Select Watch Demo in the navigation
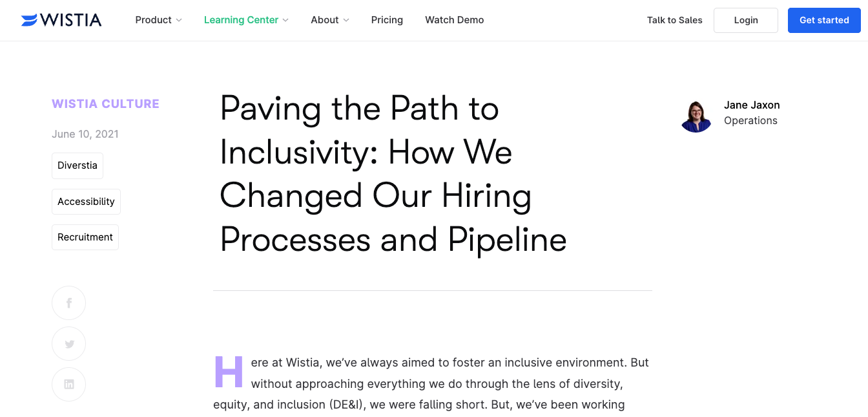This screenshot has width=868, height=417. point(454,20)
